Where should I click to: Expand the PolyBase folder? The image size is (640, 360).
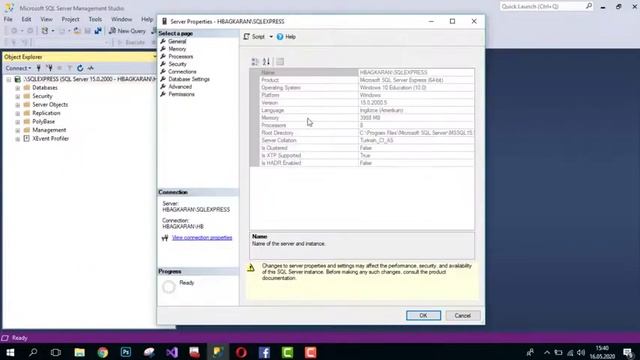[18, 122]
